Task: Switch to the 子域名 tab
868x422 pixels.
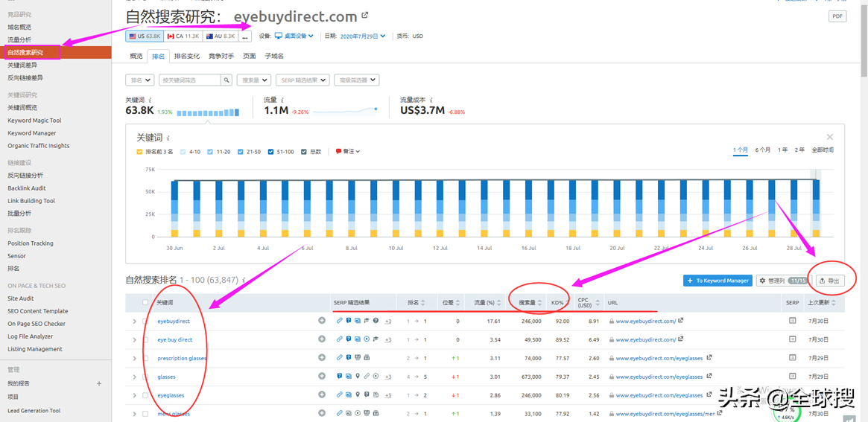Action: (274, 56)
